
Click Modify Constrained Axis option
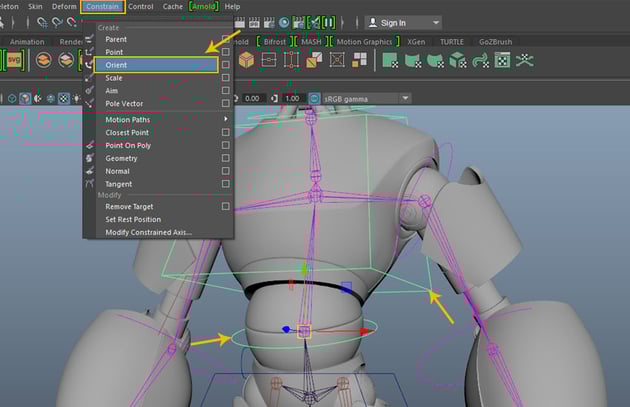coord(148,232)
